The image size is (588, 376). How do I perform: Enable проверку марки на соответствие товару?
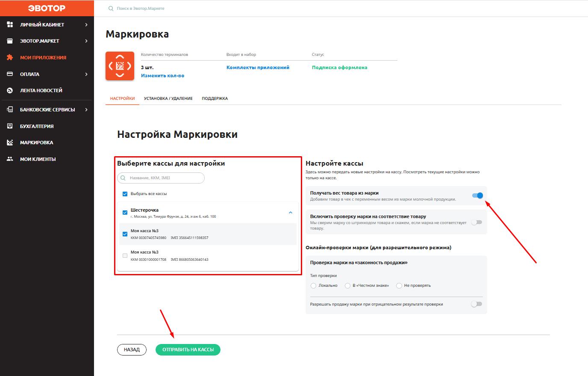[476, 222]
